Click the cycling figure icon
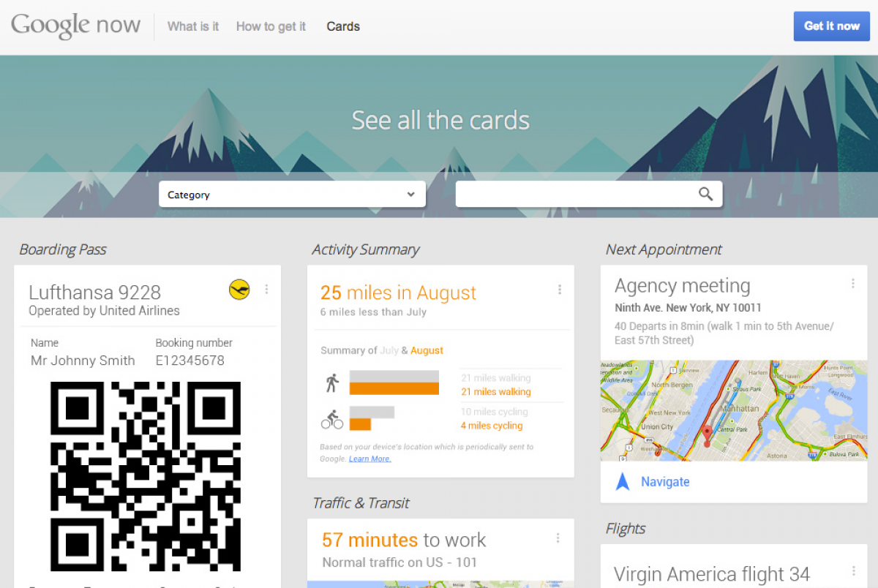Screen dimensions: 878x588 (x=332, y=419)
